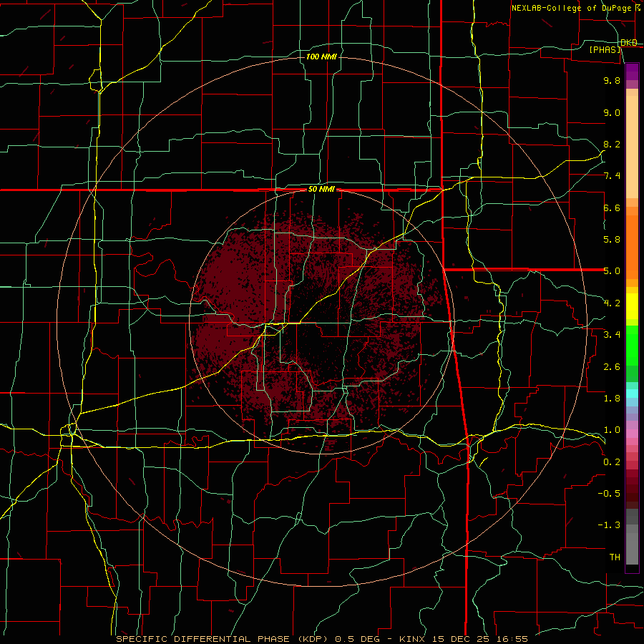Select the 100 NMI range ring label
Screen dimensions: 644x644
point(321,57)
